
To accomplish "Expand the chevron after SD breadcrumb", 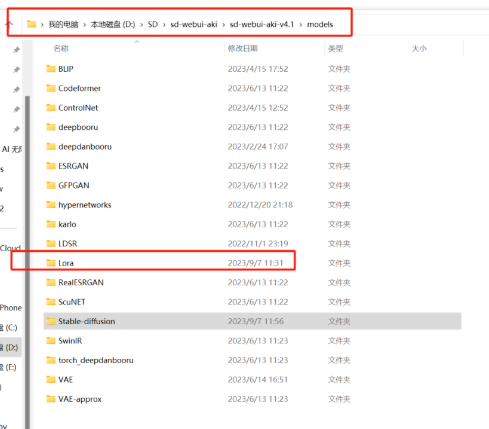I will pyautogui.click(x=164, y=24).
